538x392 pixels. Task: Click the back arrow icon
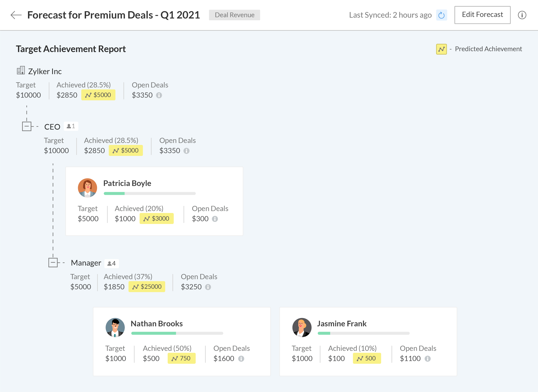(x=16, y=15)
